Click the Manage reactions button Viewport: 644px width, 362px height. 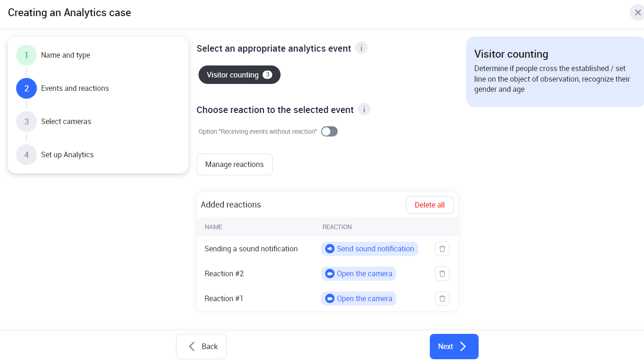coord(234,165)
